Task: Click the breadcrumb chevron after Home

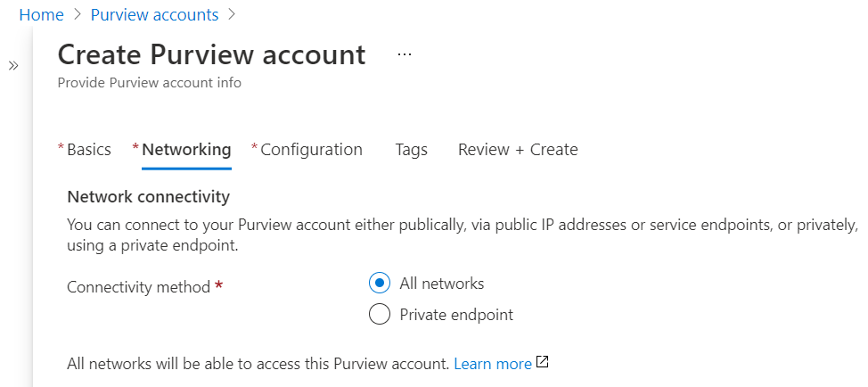Action: point(78,15)
